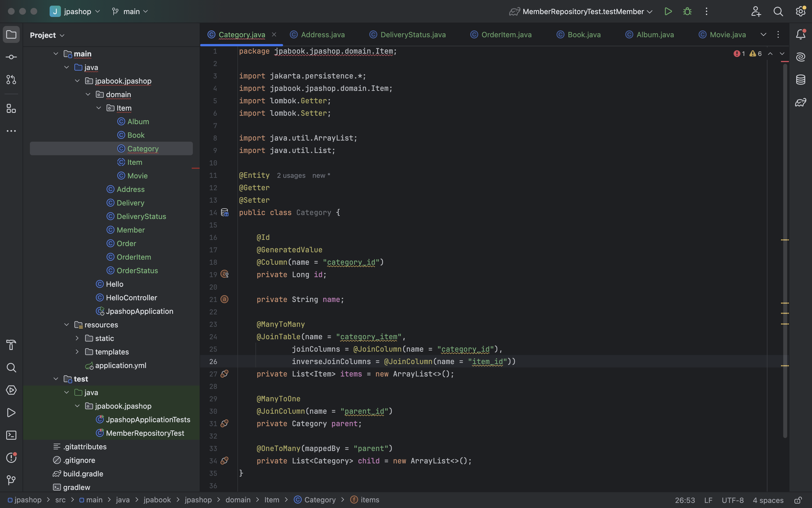Close the Category.java tab
This screenshot has height=508, width=812.
[x=274, y=34]
